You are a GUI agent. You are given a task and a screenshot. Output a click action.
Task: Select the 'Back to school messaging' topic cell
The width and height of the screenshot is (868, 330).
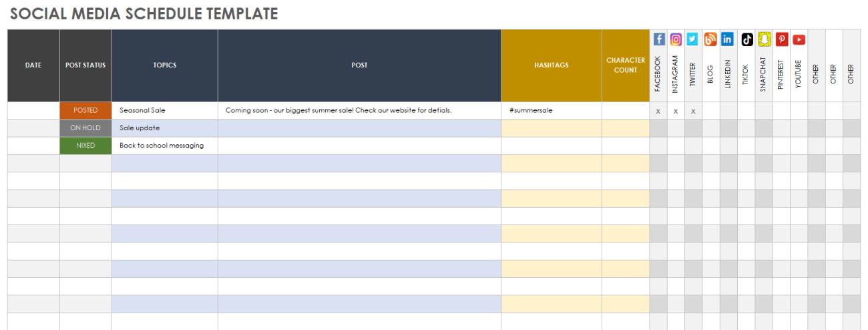click(x=164, y=145)
